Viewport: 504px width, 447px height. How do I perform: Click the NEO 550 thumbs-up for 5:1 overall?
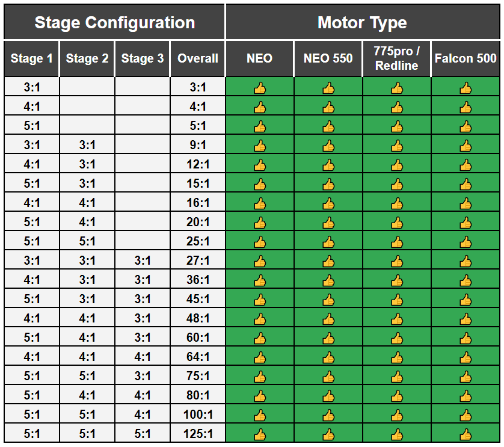click(x=328, y=127)
